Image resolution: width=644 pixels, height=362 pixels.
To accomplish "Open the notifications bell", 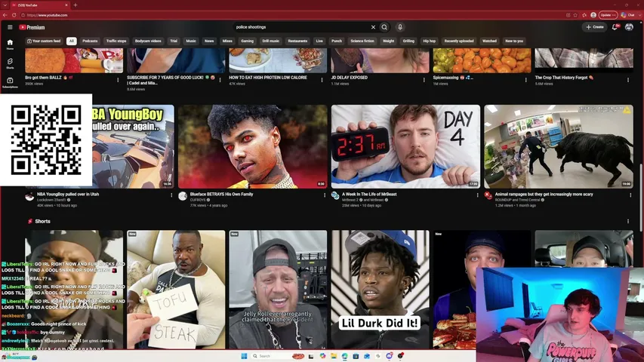I will pos(615,27).
